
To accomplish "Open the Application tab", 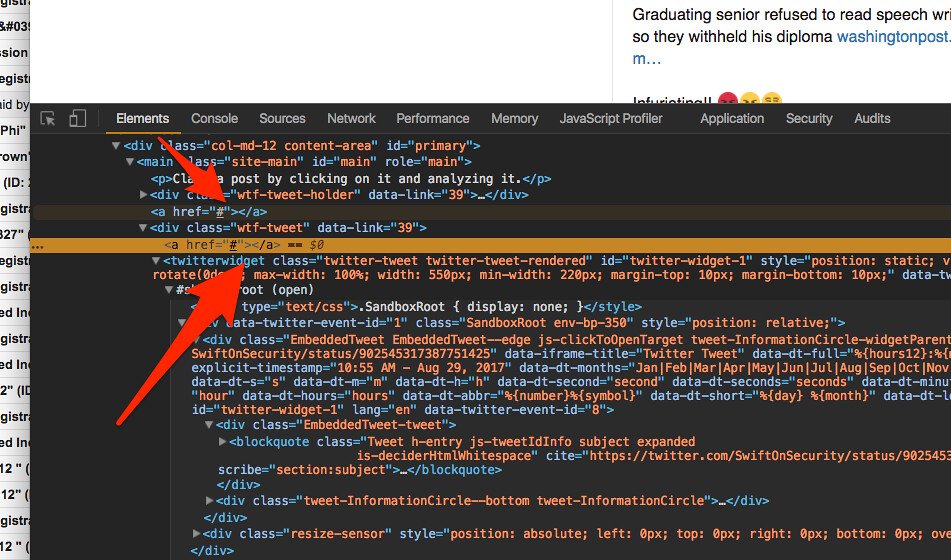I will pyautogui.click(x=732, y=118).
